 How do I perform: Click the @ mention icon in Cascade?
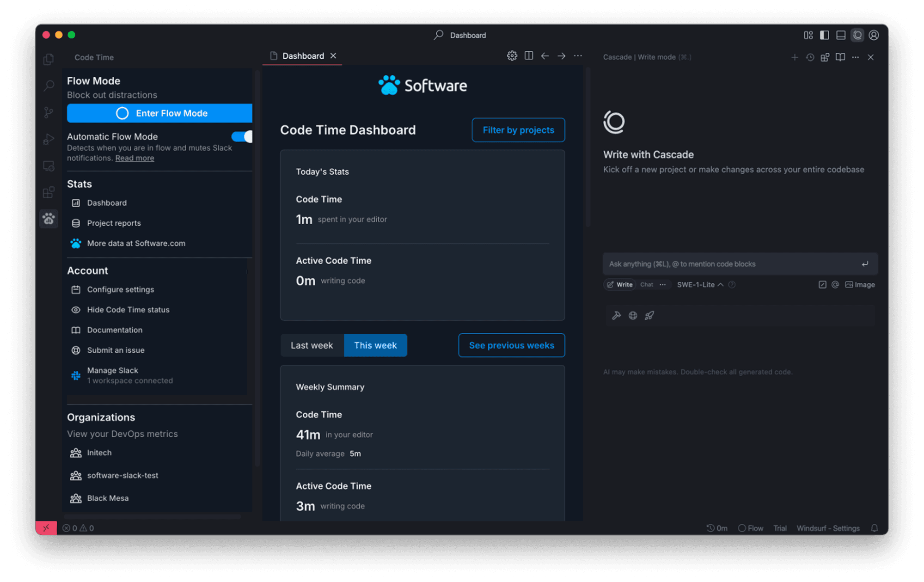point(835,285)
